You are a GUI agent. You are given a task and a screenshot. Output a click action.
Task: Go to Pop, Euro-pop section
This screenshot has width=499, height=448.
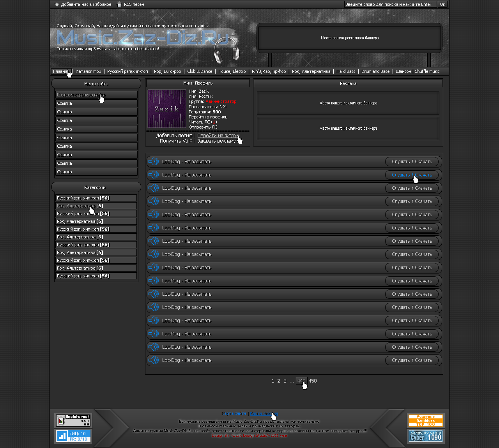click(168, 71)
